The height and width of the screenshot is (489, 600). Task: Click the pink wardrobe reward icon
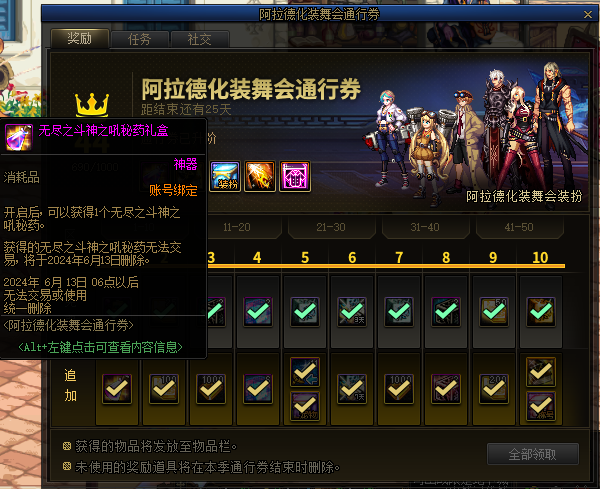tap(295, 176)
